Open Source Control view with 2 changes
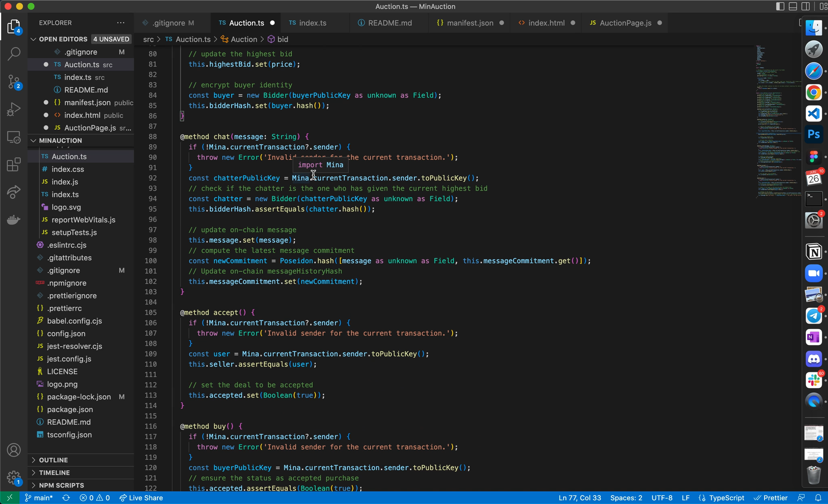 click(14, 82)
